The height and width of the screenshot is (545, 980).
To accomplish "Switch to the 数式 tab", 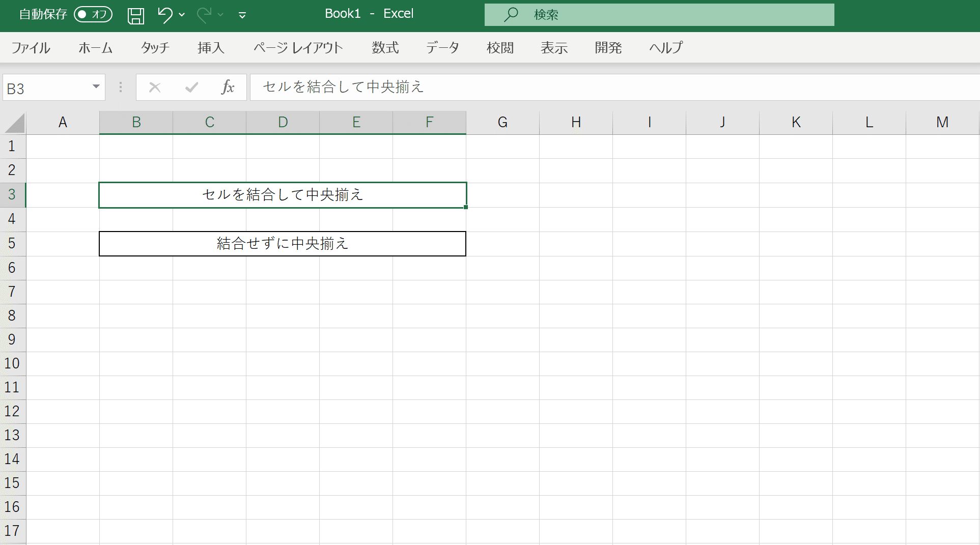I will pyautogui.click(x=385, y=48).
